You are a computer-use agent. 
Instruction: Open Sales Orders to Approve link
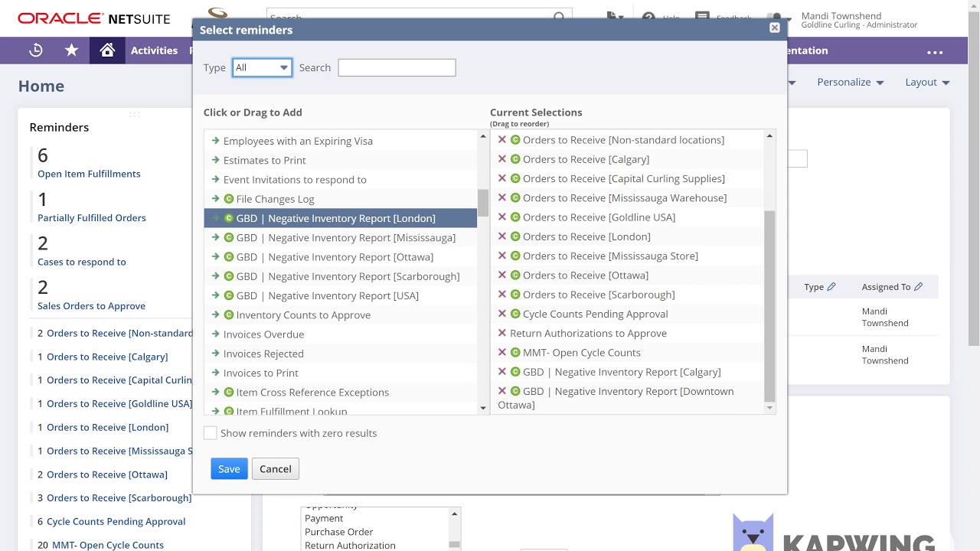point(91,306)
